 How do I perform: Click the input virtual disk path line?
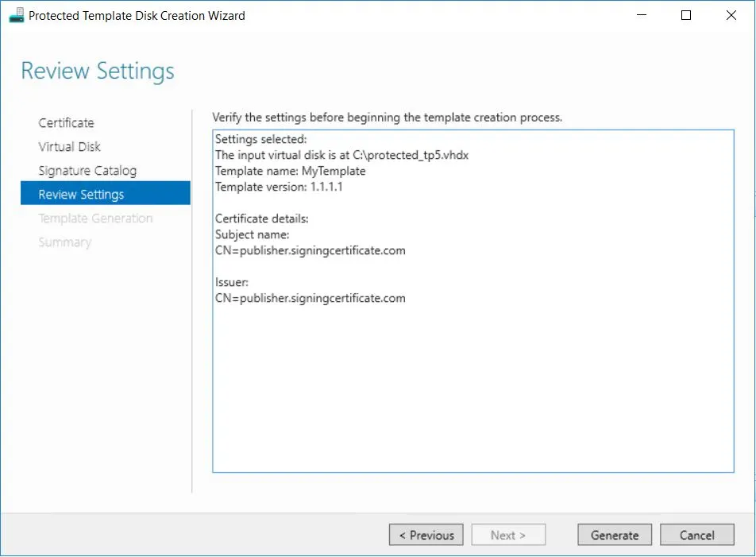pyautogui.click(x=341, y=155)
